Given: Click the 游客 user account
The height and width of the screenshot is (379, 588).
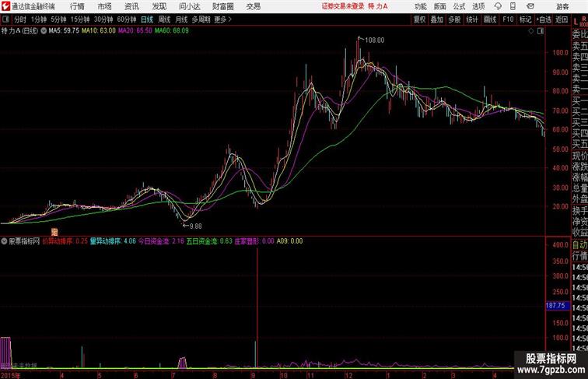Looking at the screenshot, I should (x=562, y=6).
